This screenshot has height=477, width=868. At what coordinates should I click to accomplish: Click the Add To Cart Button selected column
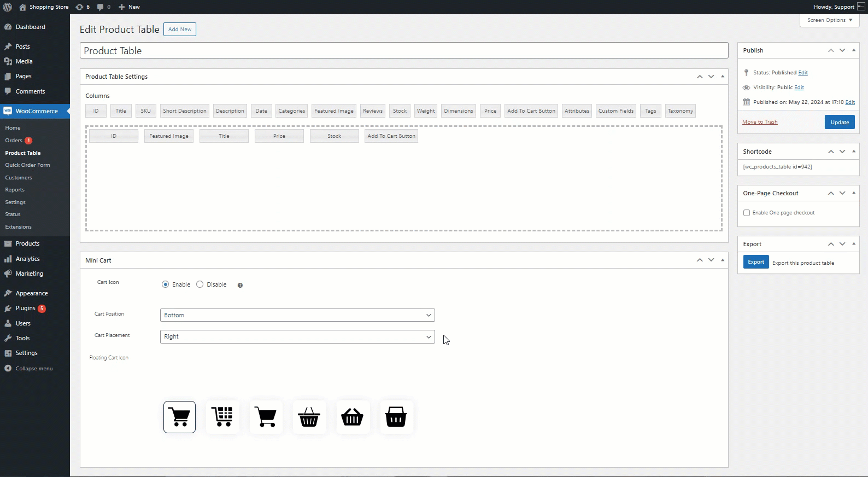391,136
